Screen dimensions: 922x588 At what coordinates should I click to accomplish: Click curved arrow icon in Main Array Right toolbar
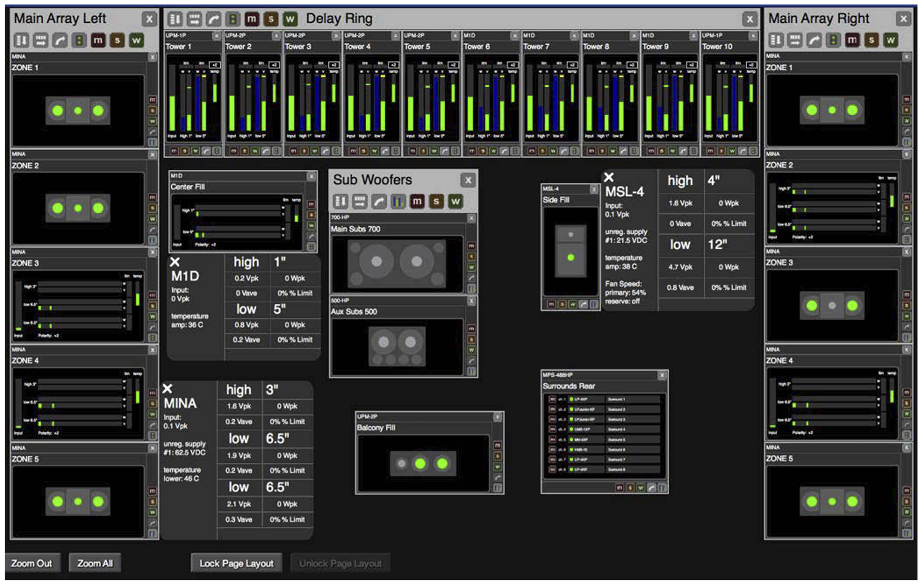[814, 40]
